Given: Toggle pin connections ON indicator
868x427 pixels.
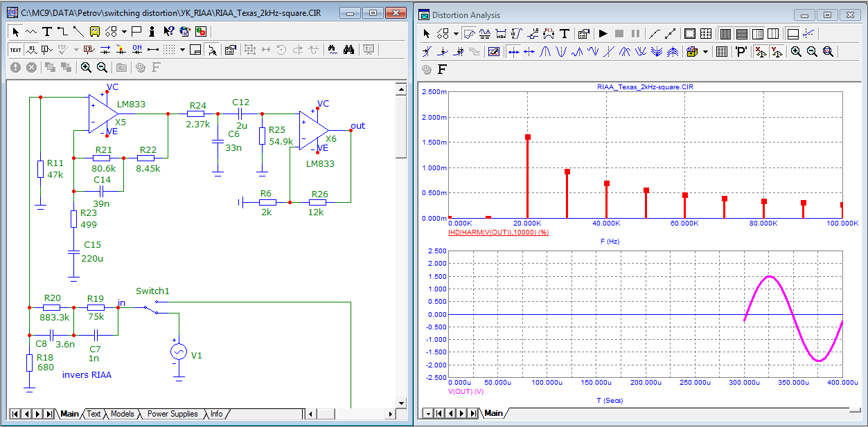Looking at the screenshot, I should tap(136, 49).
